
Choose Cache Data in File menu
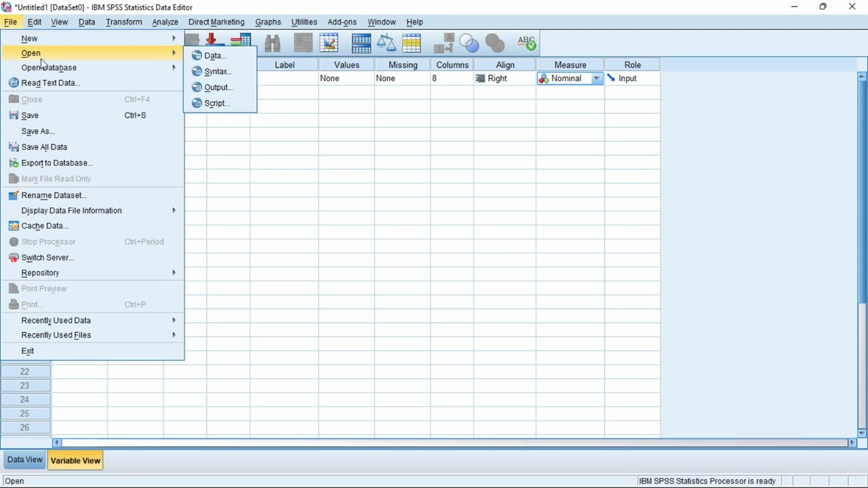(93, 226)
